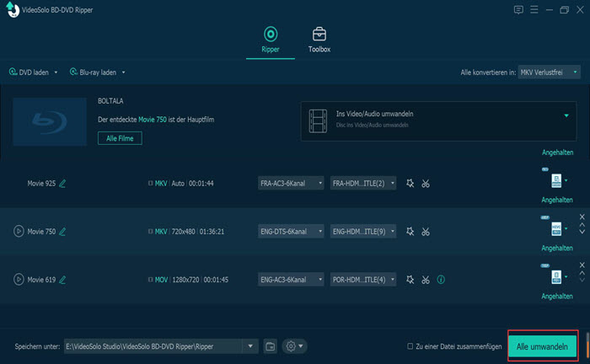Switch to the Ripper tab
The image size is (590, 364).
[271, 39]
